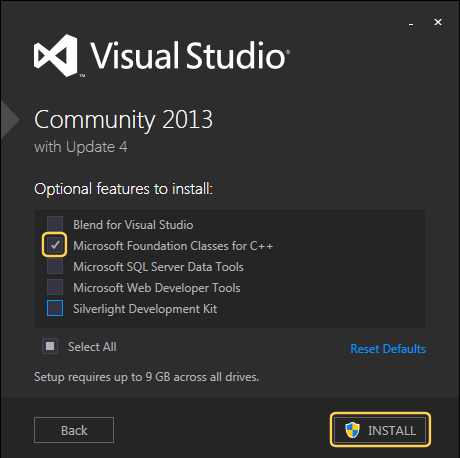
Task: Click "Microsoft Web Developer Tools" label
Action: (157, 288)
